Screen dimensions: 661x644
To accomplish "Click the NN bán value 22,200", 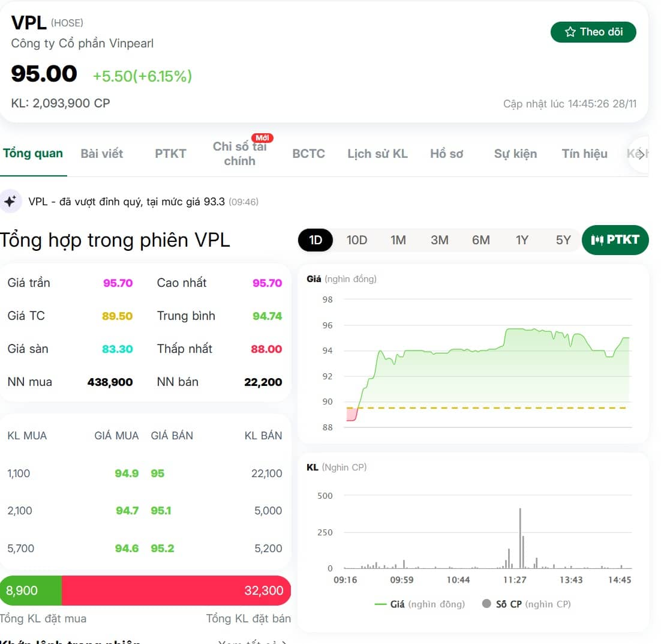I will pyautogui.click(x=263, y=382).
